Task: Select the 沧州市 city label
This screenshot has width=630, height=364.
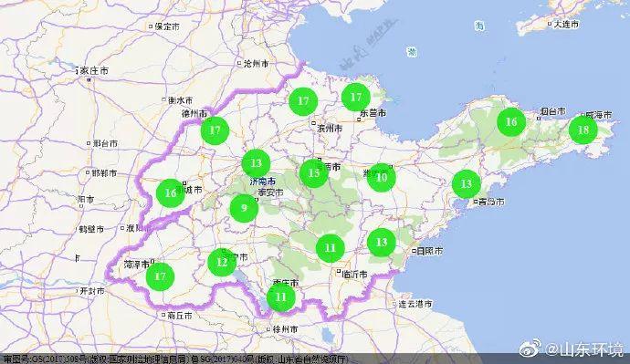Action: click(257, 64)
